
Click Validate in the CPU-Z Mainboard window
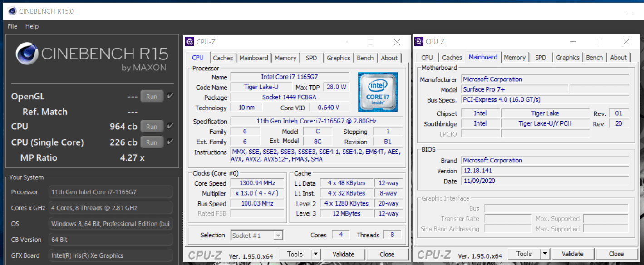[x=572, y=254]
